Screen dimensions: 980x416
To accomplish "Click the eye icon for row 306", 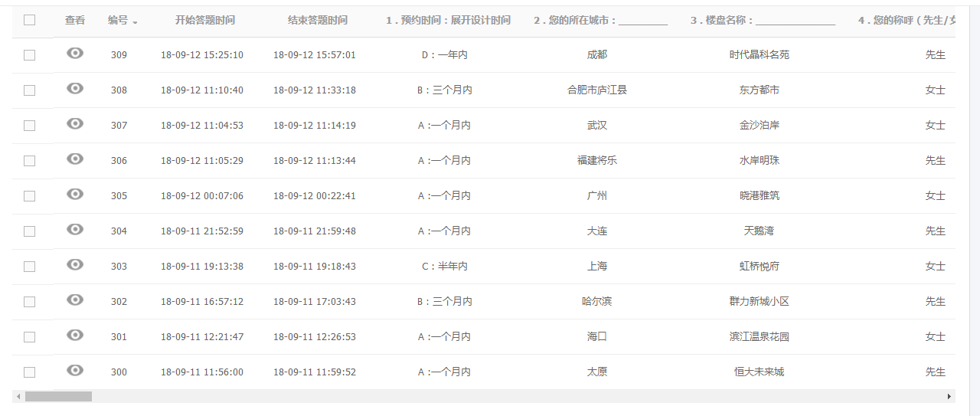I will 75,159.
